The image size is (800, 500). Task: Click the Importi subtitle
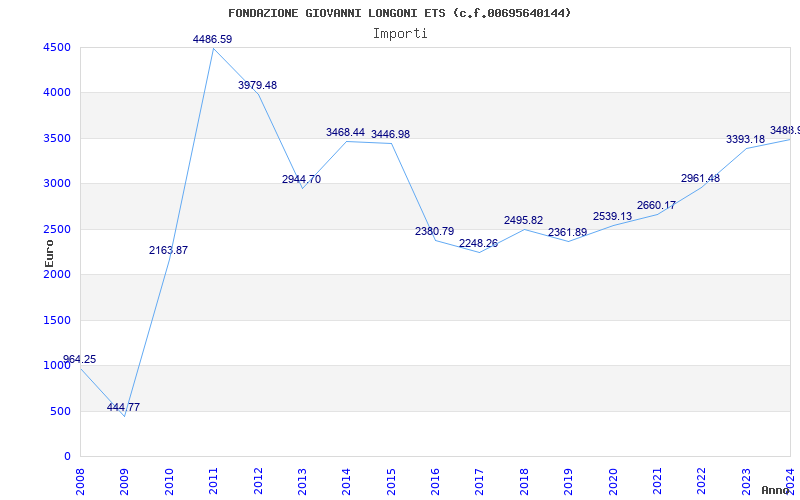click(400, 34)
